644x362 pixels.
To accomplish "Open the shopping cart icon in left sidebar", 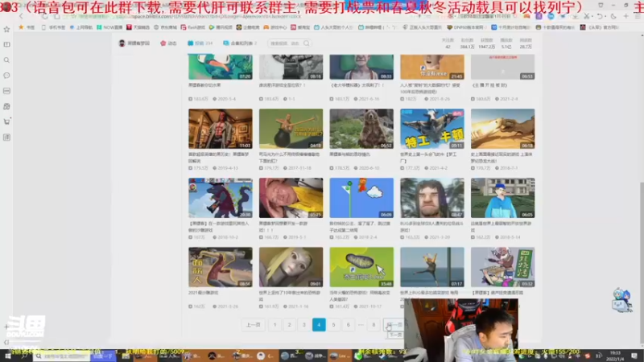I will (6, 121).
